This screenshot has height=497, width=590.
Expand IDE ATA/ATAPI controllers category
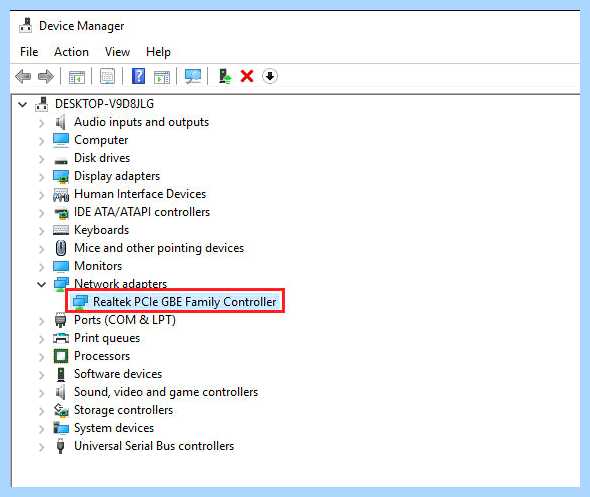tap(41, 213)
